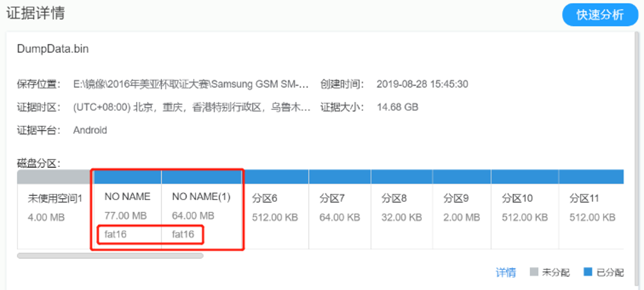This screenshot has height=290, width=644.
Task: Click the 保存位置 path value
Action: (x=191, y=84)
